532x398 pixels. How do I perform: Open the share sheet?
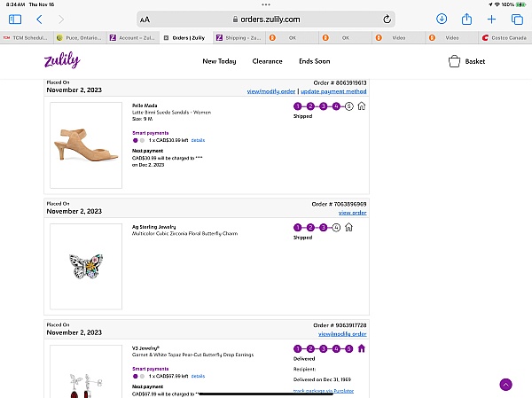pyautogui.click(x=466, y=19)
